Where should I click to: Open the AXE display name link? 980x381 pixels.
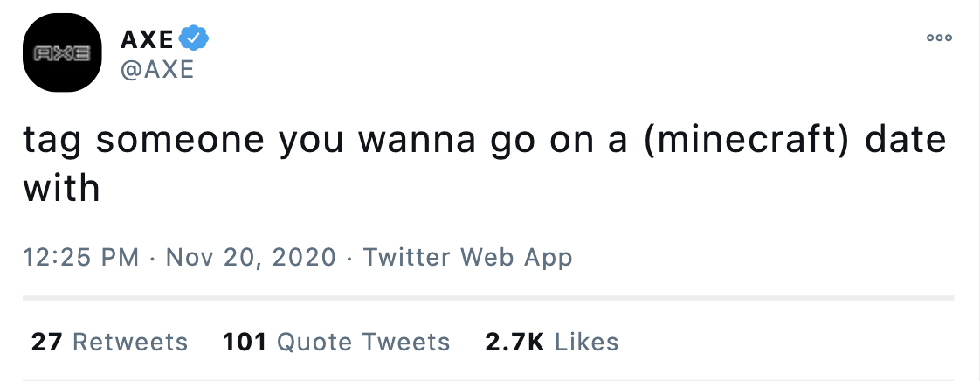click(x=147, y=39)
